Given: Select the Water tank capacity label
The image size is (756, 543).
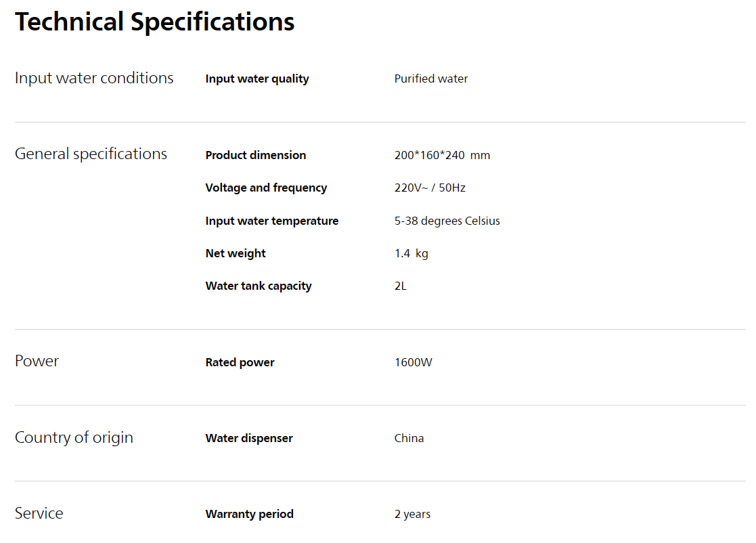Looking at the screenshot, I should 259,286.
